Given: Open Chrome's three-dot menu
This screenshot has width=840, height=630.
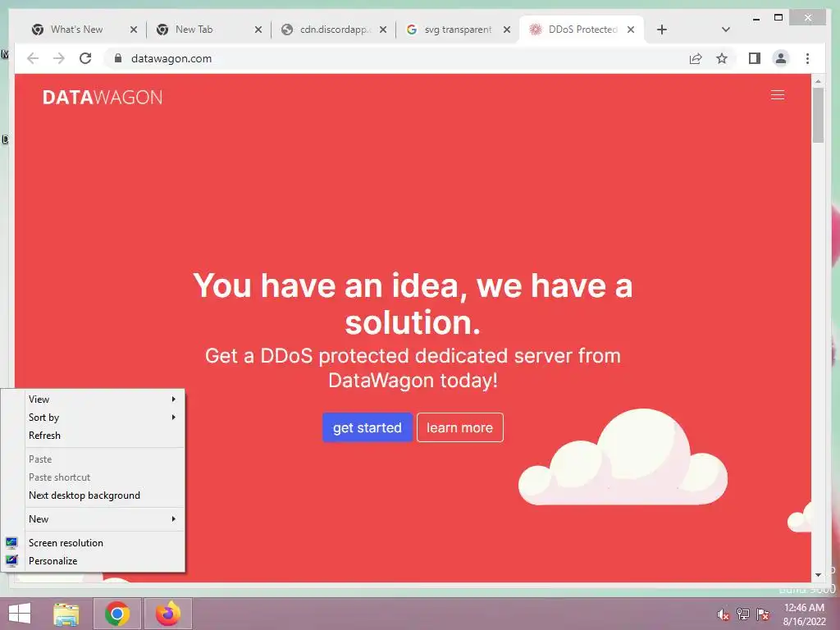Looking at the screenshot, I should (807, 58).
